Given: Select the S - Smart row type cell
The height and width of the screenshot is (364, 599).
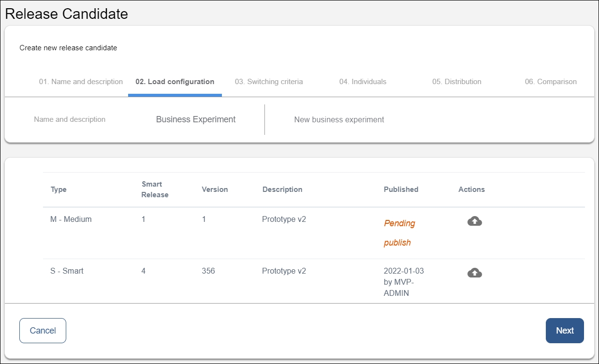Looking at the screenshot, I should tap(67, 271).
